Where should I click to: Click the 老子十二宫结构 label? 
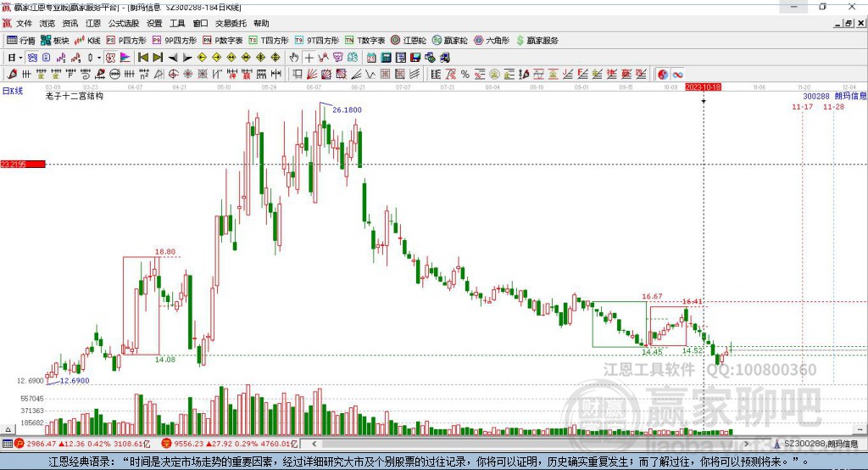tap(75, 96)
